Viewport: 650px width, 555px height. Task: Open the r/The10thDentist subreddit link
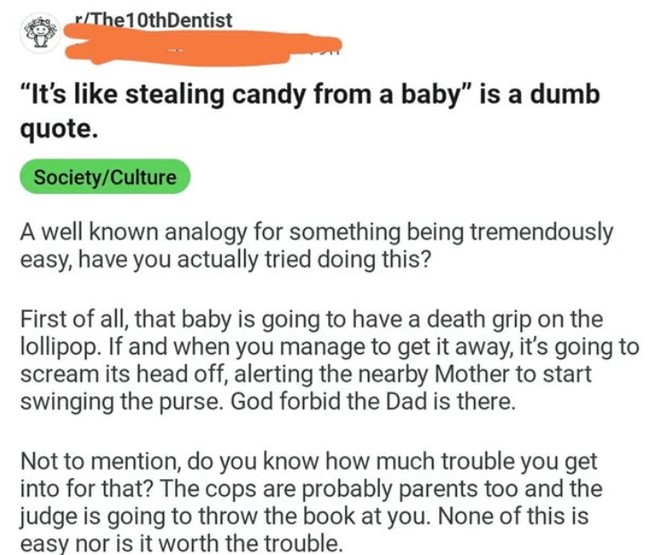point(152,20)
